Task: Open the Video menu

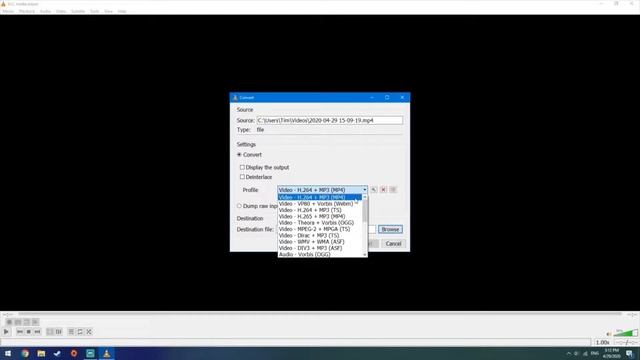Action: click(x=61, y=11)
